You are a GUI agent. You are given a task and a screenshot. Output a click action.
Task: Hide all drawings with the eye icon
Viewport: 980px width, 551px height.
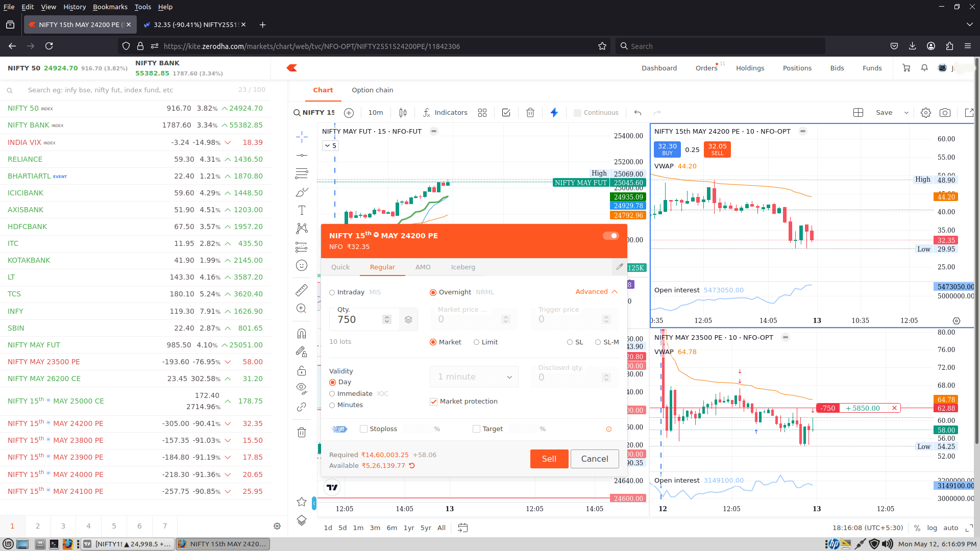coord(302,389)
